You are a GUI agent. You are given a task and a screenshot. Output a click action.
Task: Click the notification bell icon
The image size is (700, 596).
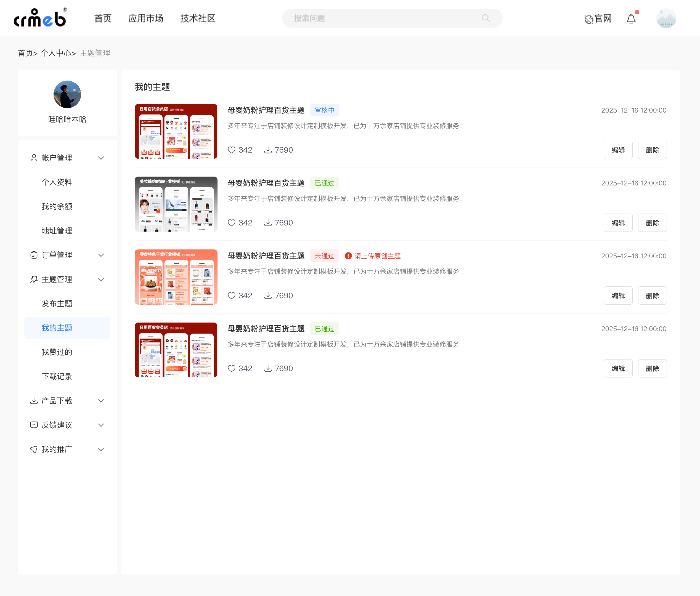631,18
